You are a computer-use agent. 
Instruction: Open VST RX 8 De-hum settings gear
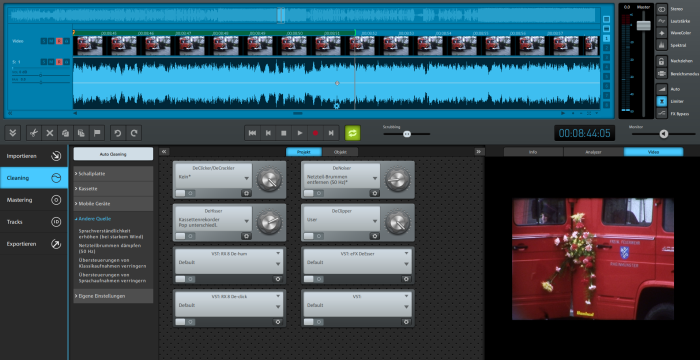[x=278, y=279]
